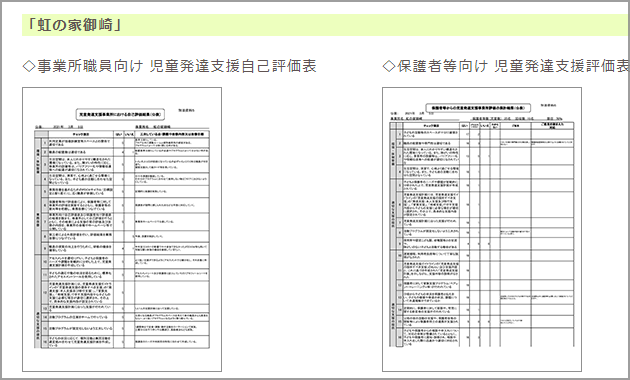Open the staff self-evaluation sheet thumbnail
The image size is (630, 380).
122,229
